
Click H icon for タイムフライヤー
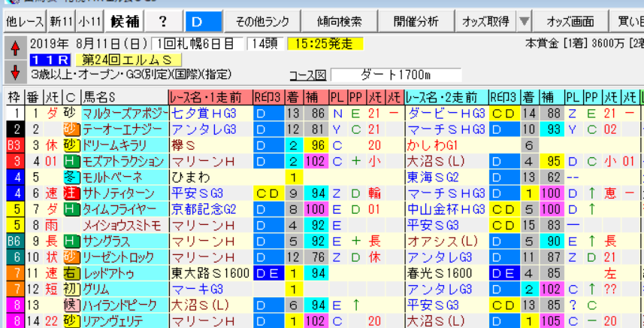coord(71,210)
